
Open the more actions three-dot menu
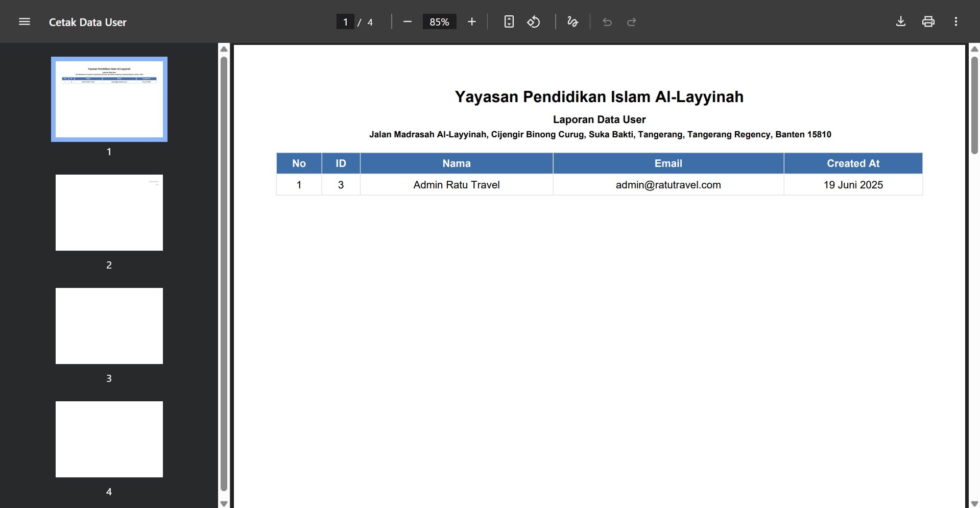point(955,21)
